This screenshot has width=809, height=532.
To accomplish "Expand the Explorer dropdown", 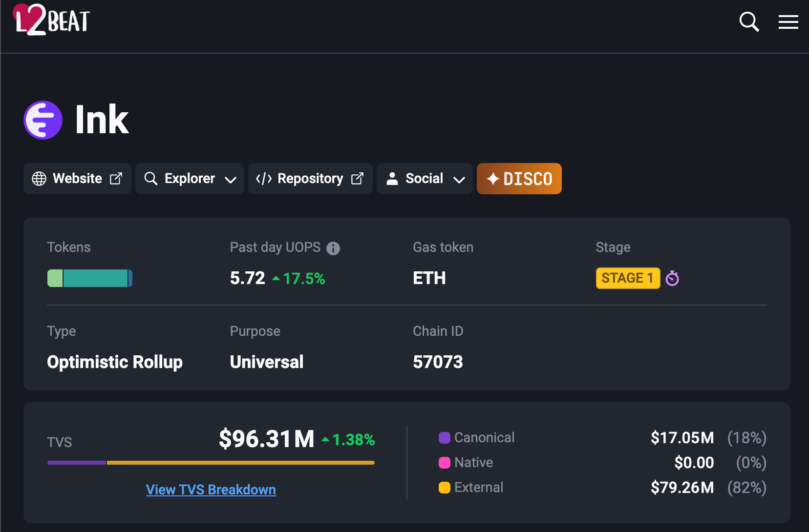I will pyautogui.click(x=190, y=179).
